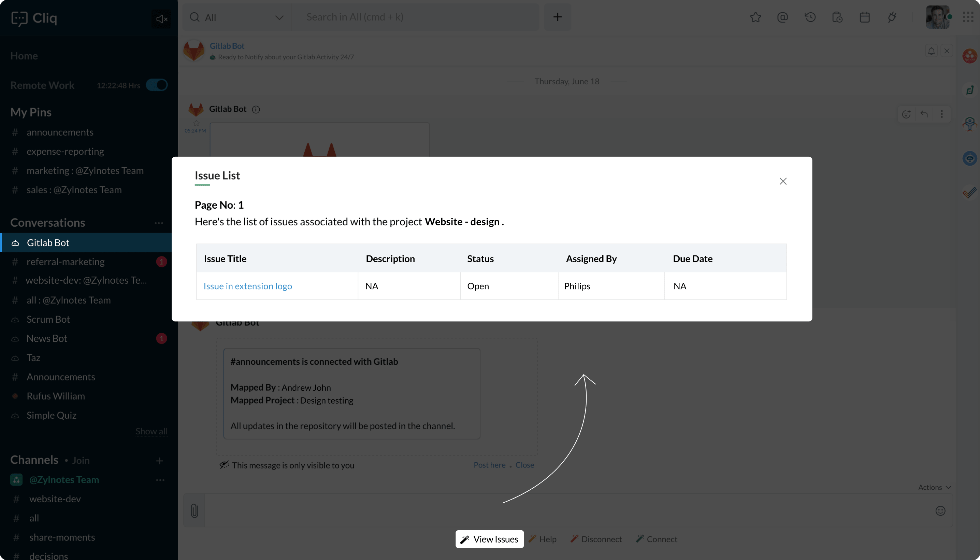Toggle the Remote Work switch

(157, 85)
